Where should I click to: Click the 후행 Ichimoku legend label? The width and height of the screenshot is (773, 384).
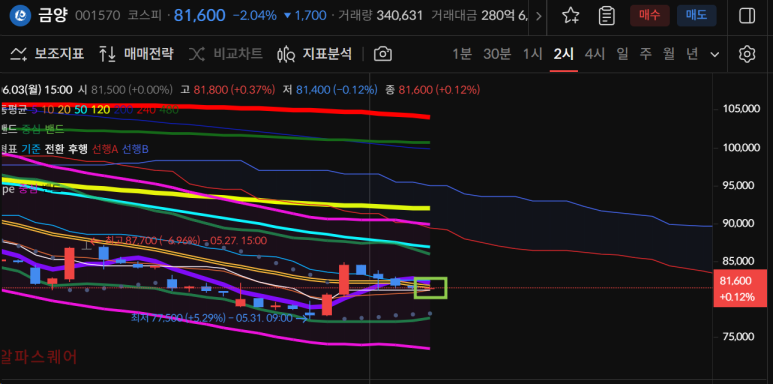tap(78, 148)
